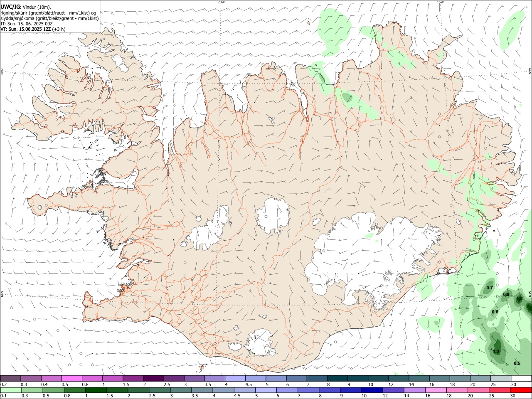Select the 14 lilac swatch in rain legend

pyautogui.click(x=414, y=390)
